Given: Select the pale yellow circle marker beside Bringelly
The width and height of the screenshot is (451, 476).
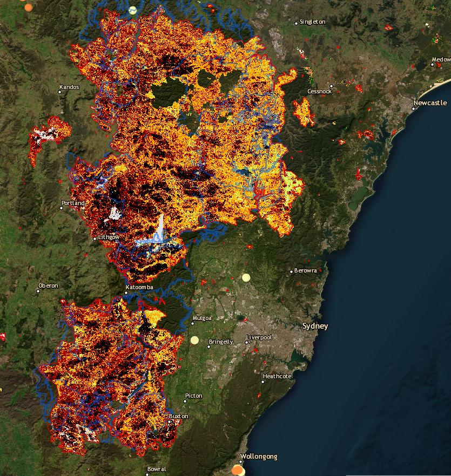Looking at the screenshot, I should (x=194, y=340).
